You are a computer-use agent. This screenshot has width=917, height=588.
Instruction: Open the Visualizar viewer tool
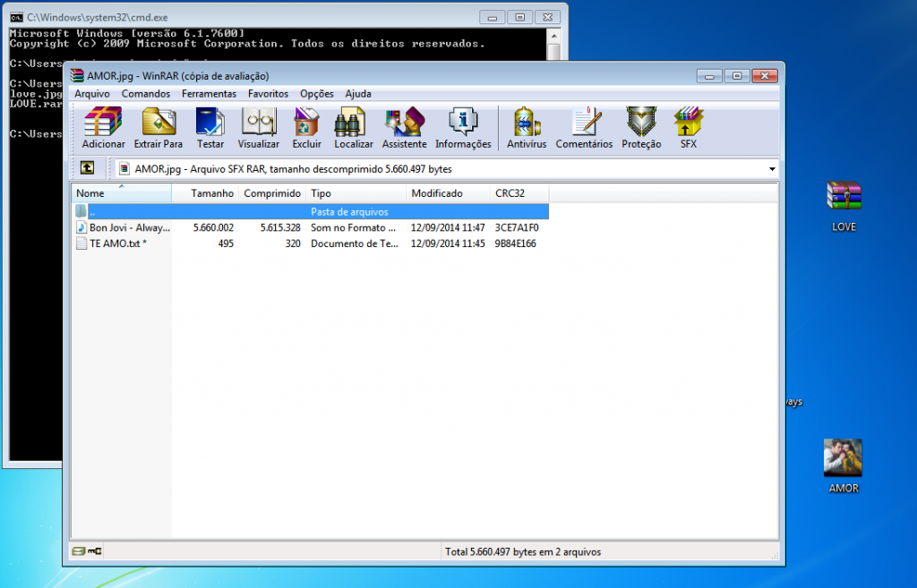(259, 127)
